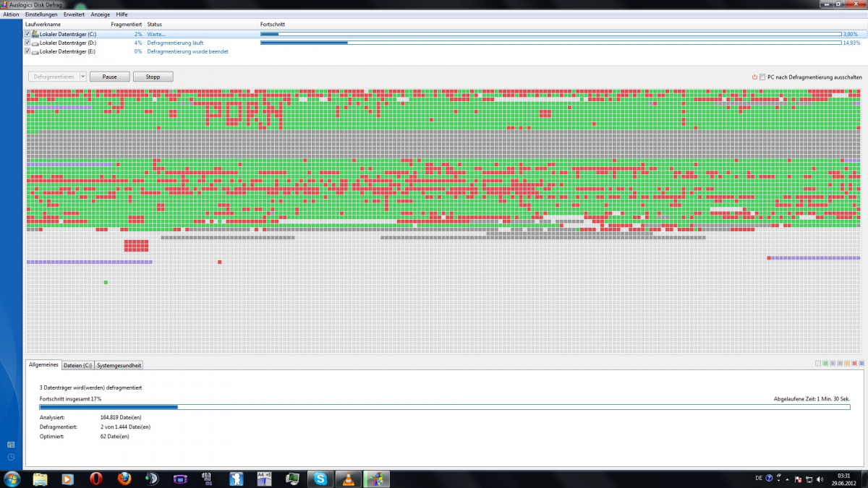The image size is (868, 488).
Task: Click the white legend swatch
Action: point(818,364)
